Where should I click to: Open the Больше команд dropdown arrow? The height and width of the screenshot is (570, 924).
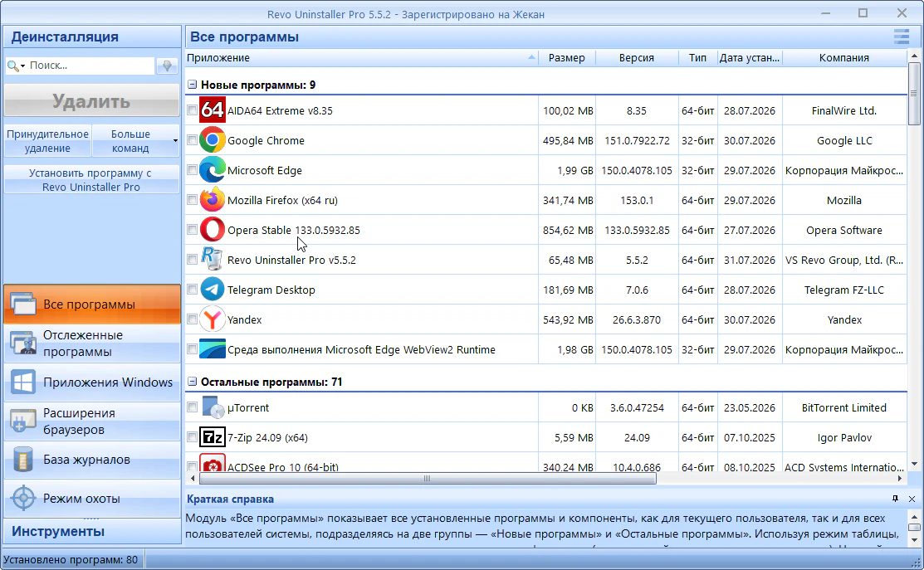pos(175,141)
